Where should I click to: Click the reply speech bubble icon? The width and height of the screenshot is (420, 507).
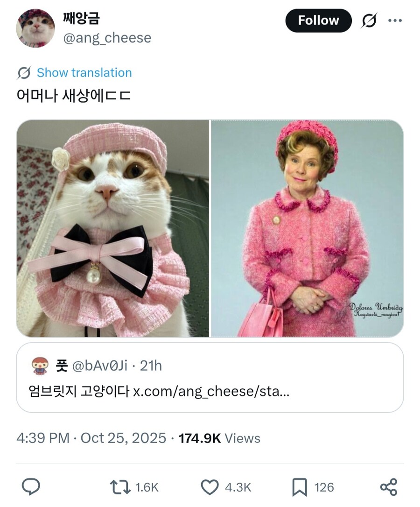(31, 487)
